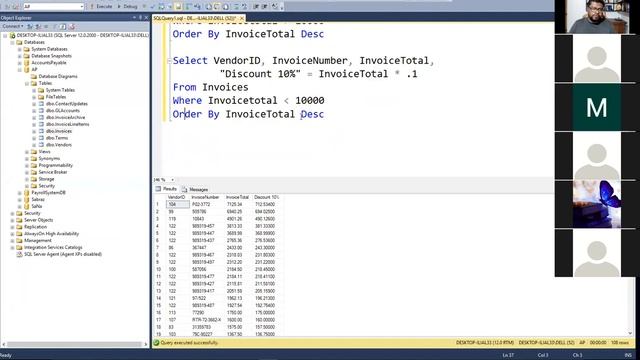Click the Discount 10% column header
640x360 pixels.
pyautogui.click(x=266, y=197)
